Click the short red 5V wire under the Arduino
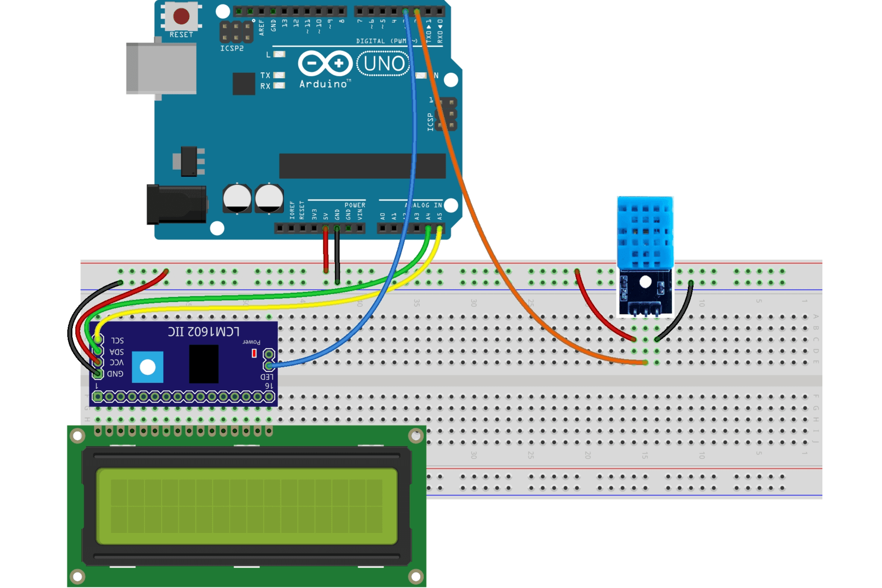 click(x=326, y=250)
